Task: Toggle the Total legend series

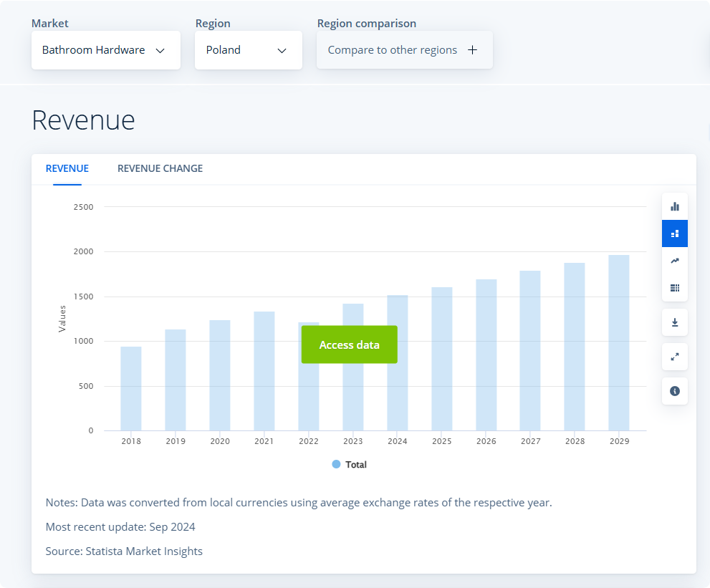Action: coord(350,465)
